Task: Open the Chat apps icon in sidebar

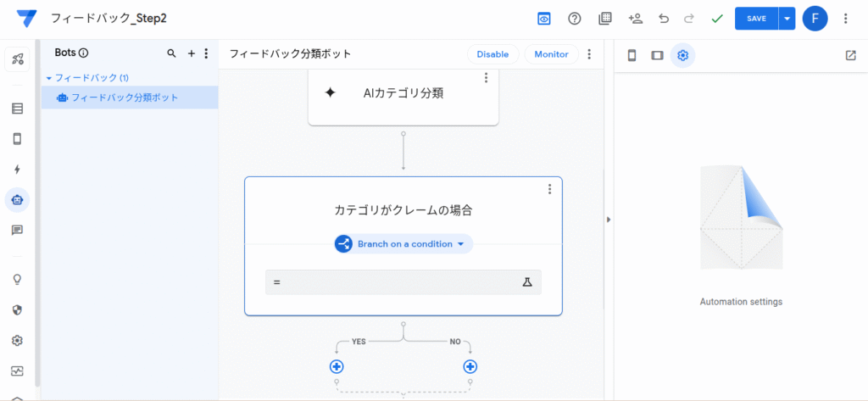Action: point(17,230)
